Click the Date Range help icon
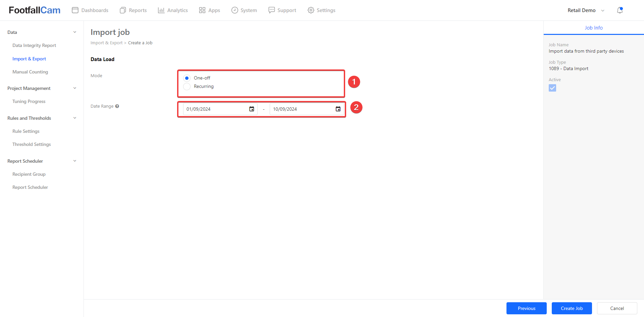 pos(117,106)
